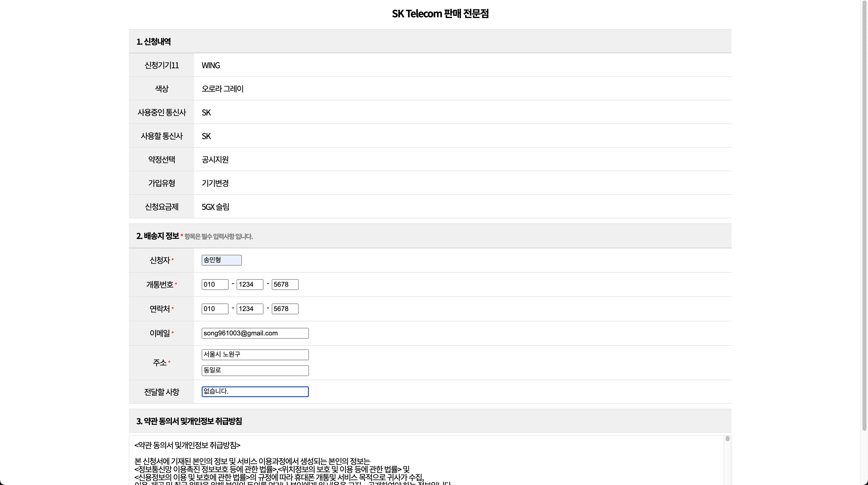Focus the address line showing 서울시 노원구
868x485 pixels.
click(x=255, y=354)
